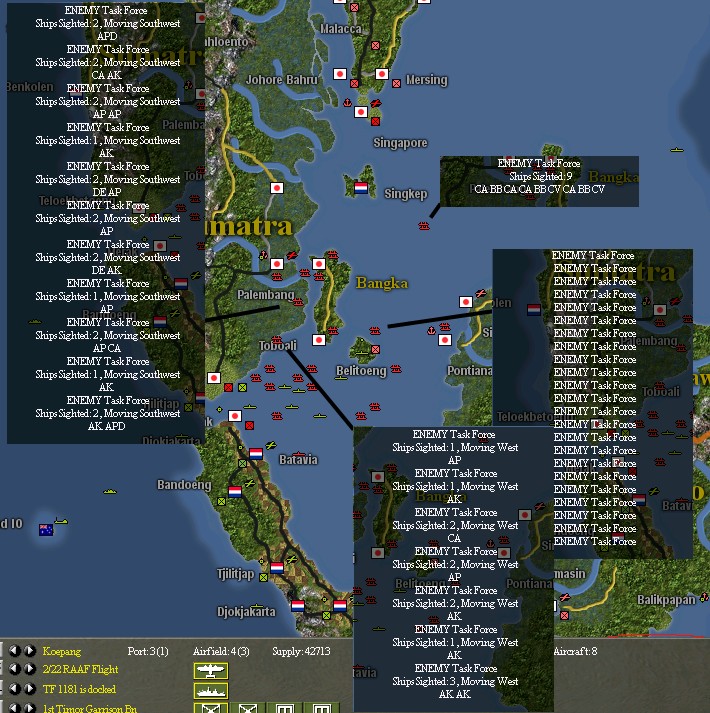This screenshot has height=713, width=710.
Task: Click the left arrow beside Koepang
Action: tap(14, 651)
